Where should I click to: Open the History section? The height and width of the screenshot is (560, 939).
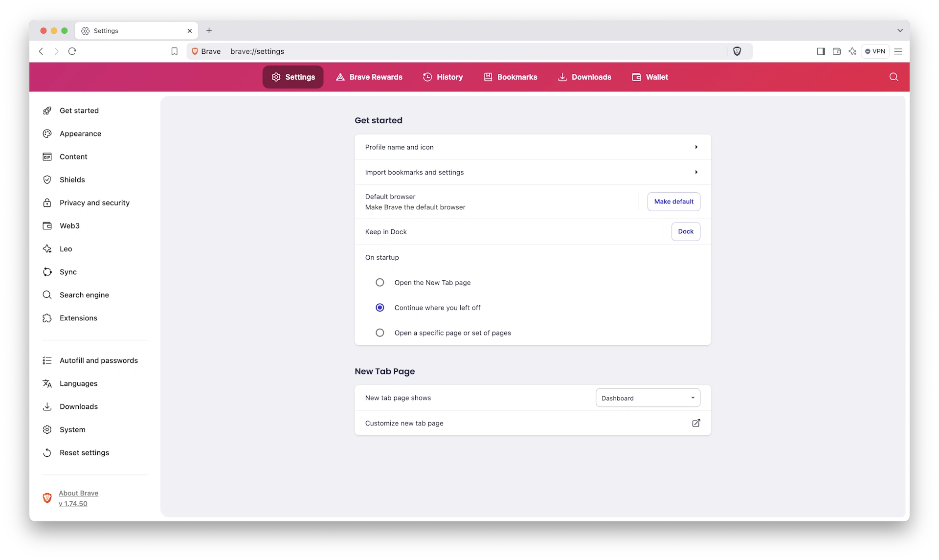[443, 77]
